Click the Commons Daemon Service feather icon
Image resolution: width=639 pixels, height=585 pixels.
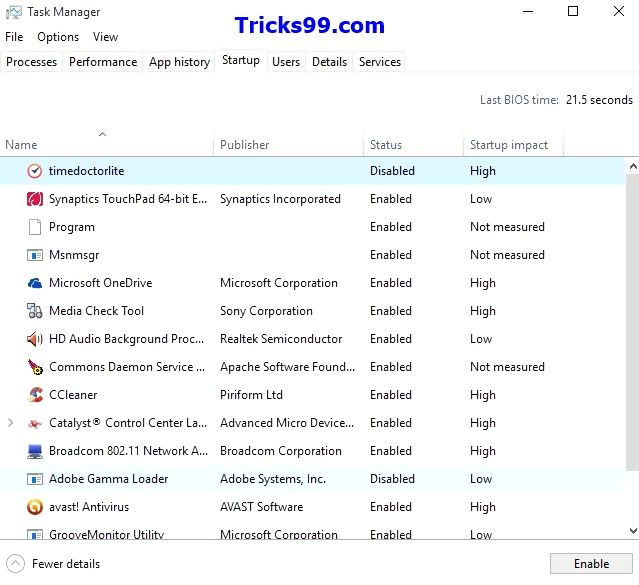[35, 367]
